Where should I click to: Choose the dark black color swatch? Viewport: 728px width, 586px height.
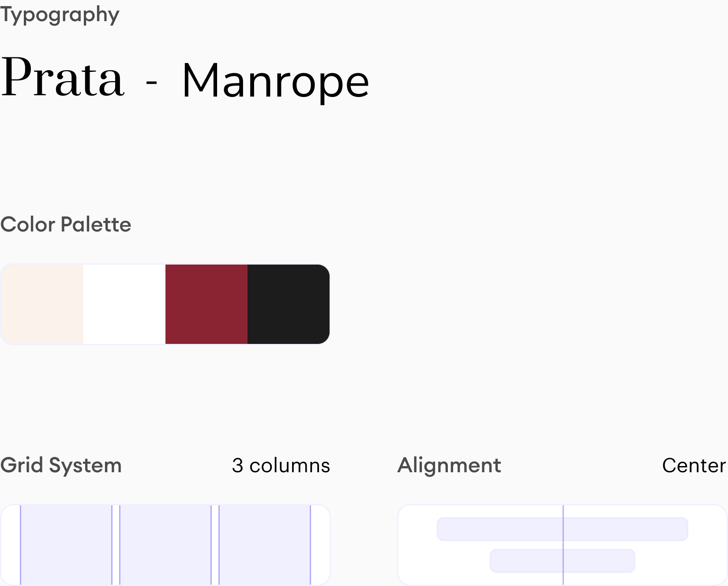[289, 304]
